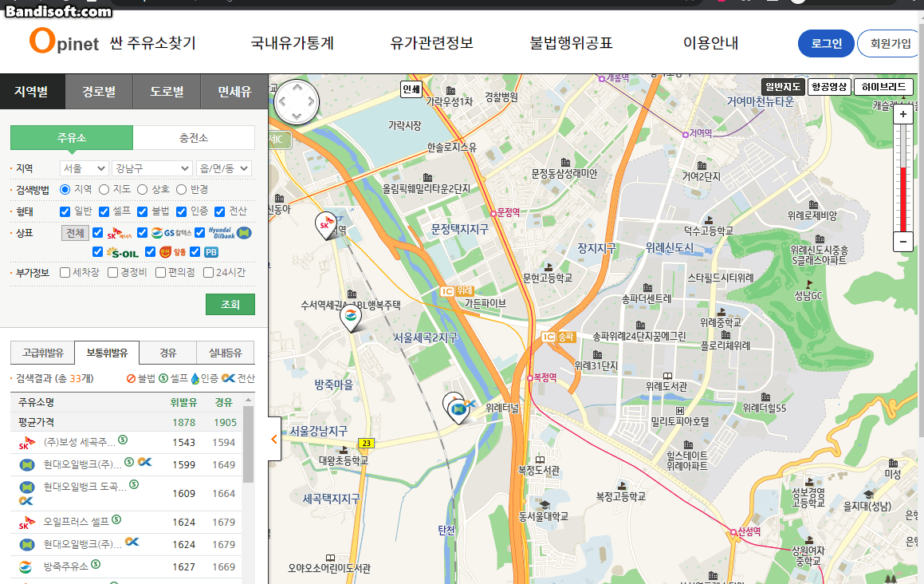Switch to the 경로별 tab
Screen dimensions: 924x584
[x=99, y=92]
